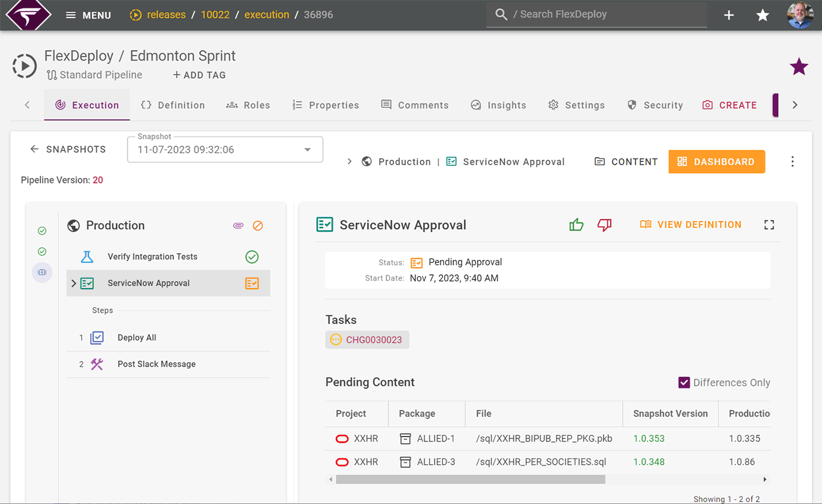Click the FlexDeploy logo icon
The height and width of the screenshot is (504, 822).
(x=28, y=14)
